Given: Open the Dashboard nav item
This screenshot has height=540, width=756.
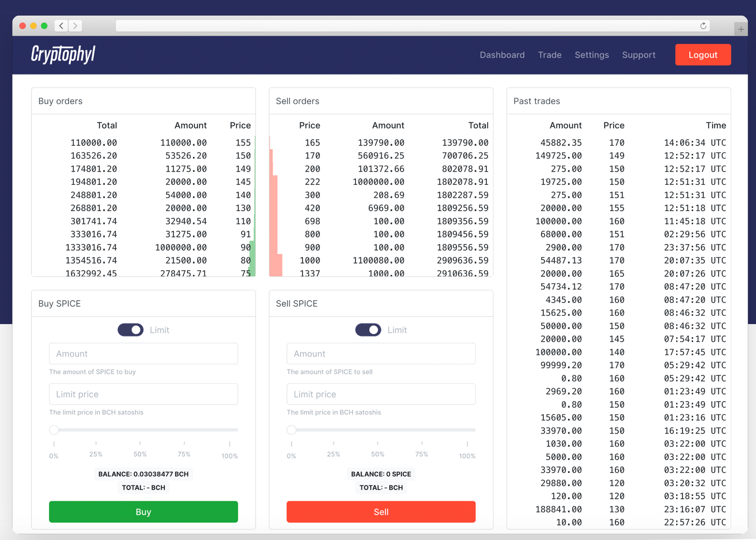Looking at the screenshot, I should pyautogui.click(x=502, y=55).
